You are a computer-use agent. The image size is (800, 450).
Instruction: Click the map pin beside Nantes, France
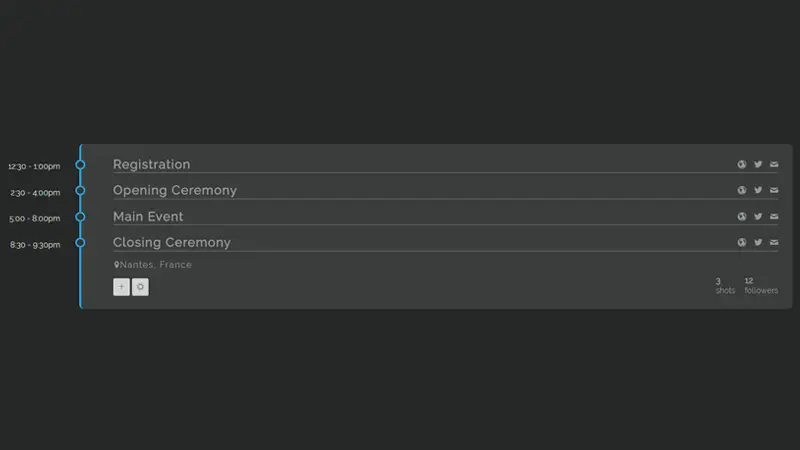pos(116,265)
